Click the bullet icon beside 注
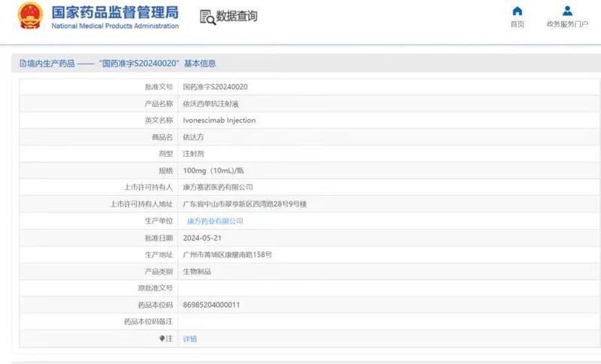This screenshot has height=364, width=601. pyautogui.click(x=162, y=338)
